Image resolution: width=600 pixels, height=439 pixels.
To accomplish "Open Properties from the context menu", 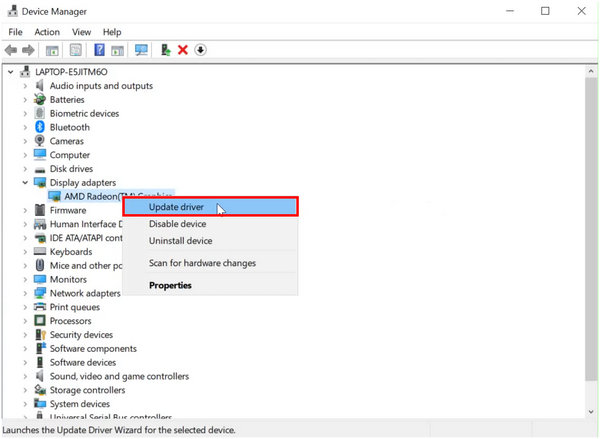I will point(170,286).
